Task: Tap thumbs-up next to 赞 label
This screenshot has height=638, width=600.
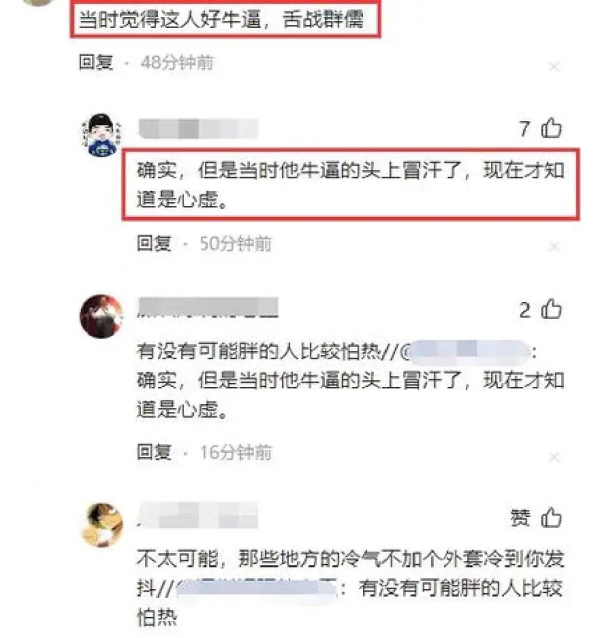Action: (x=551, y=518)
